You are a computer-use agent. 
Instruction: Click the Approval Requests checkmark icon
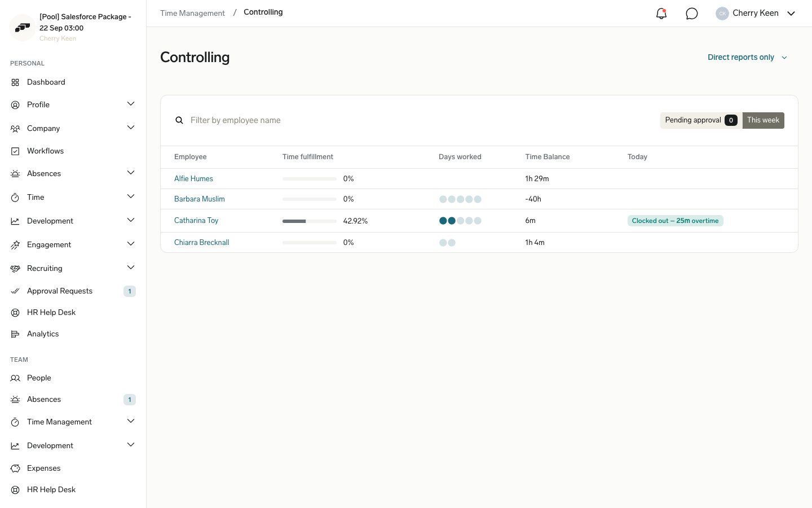[15, 291]
